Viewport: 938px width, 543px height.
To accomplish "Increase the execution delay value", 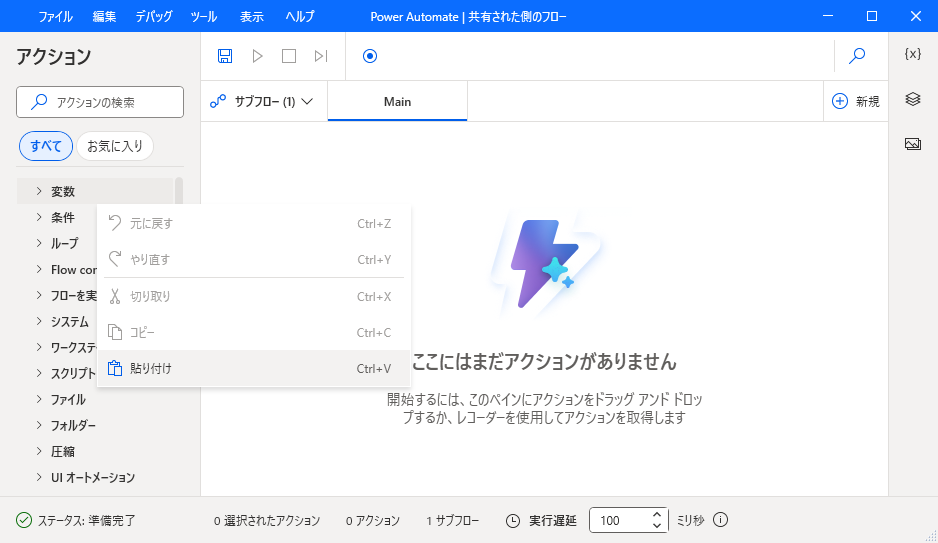I will [x=657, y=514].
